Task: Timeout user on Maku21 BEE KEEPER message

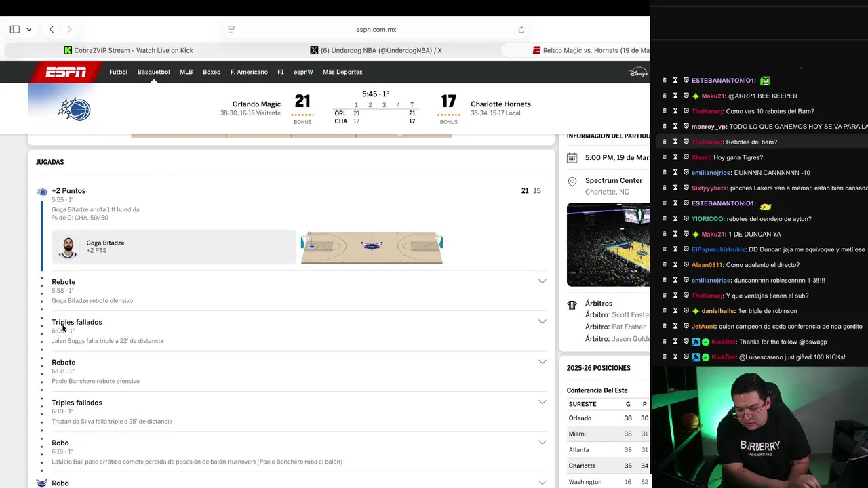Action: pyautogui.click(x=675, y=96)
